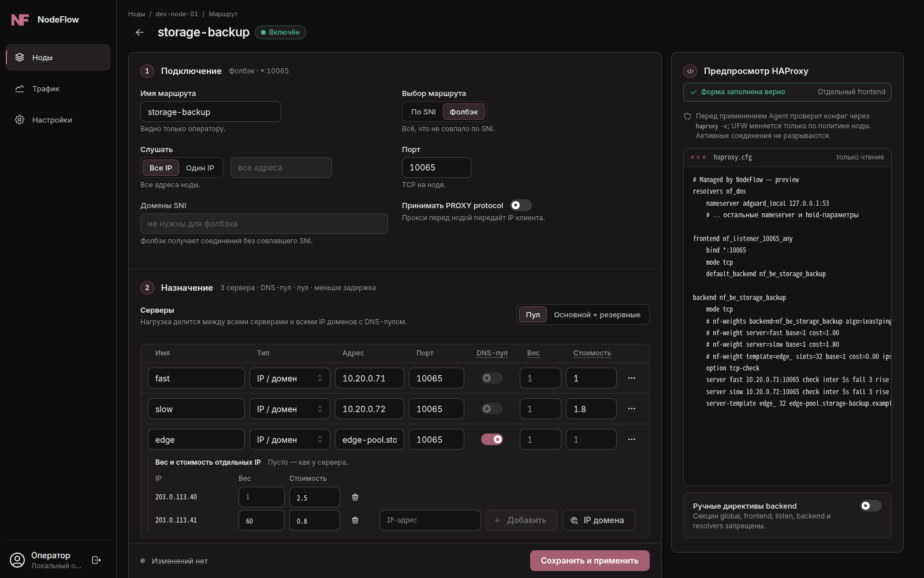Click the Включён status badge

click(280, 32)
